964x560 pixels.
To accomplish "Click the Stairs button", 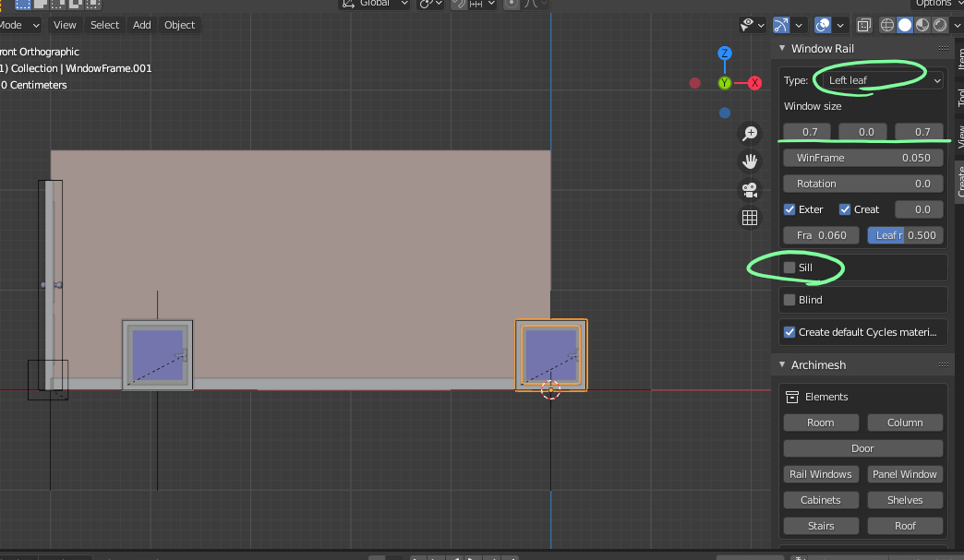I will pos(821,526).
